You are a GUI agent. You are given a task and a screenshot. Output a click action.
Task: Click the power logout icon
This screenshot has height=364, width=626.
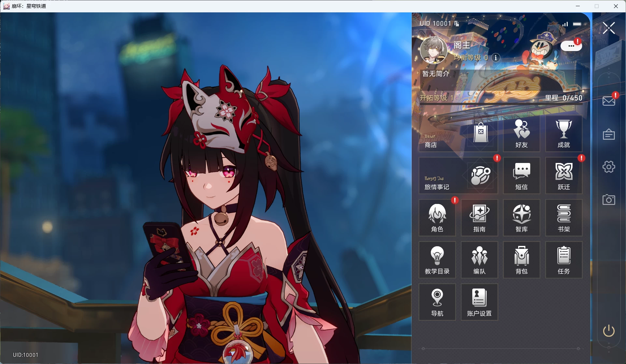click(609, 331)
